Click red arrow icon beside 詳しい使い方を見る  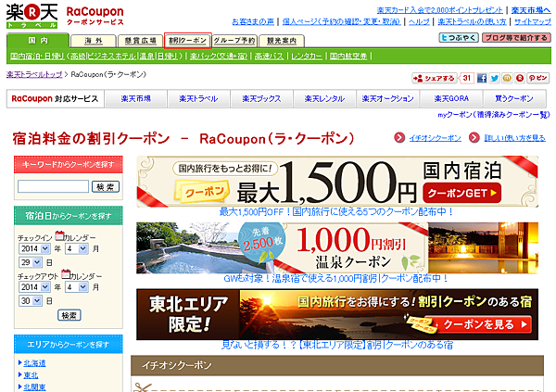(474, 138)
